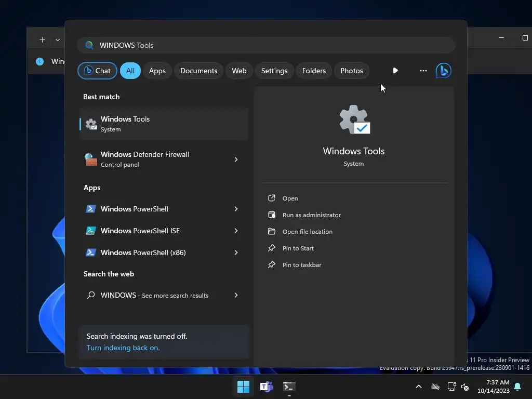Open the three-dot options menu
The image size is (532, 399).
click(x=423, y=71)
